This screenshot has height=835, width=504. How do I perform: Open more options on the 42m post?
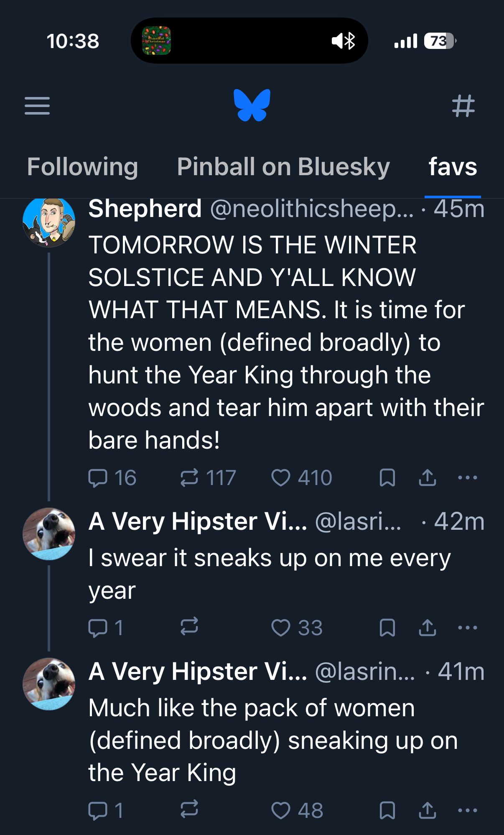[x=467, y=628]
